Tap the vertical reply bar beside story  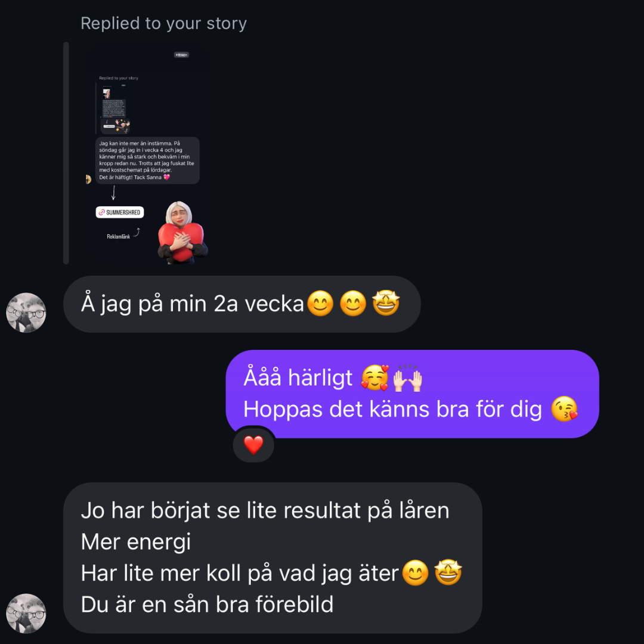coord(66,153)
